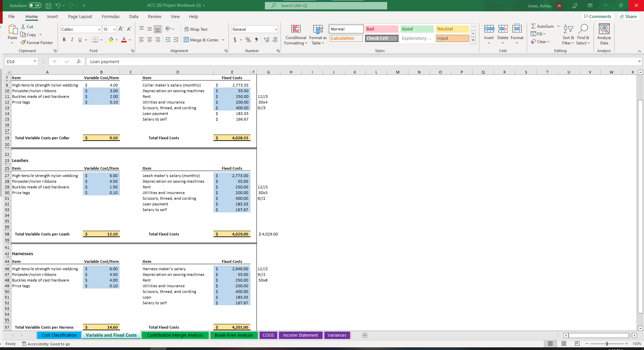Switch to the Break-Even Analysis sheet

tap(234, 335)
